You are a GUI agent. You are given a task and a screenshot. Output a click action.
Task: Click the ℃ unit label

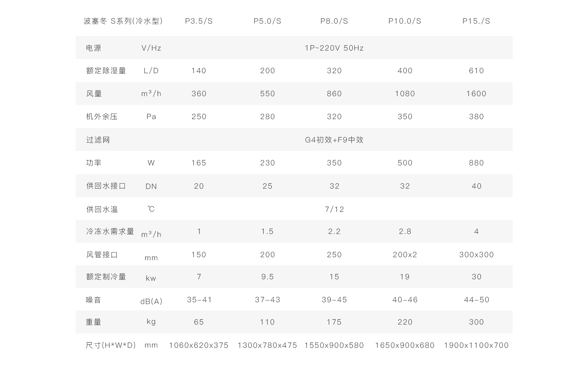[x=151, y=209]
